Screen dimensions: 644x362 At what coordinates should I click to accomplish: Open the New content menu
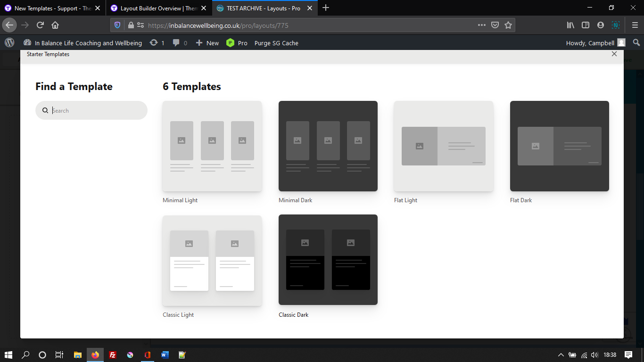tap(207, 43)
